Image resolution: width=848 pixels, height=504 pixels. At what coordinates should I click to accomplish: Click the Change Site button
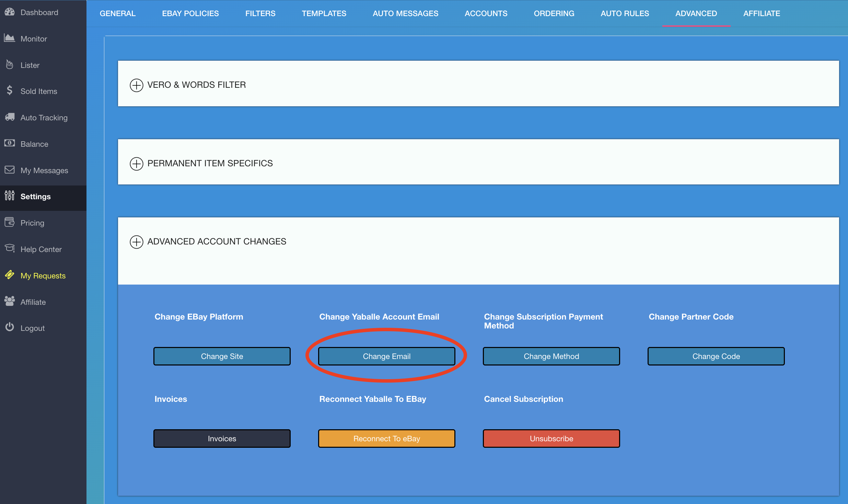222,356
